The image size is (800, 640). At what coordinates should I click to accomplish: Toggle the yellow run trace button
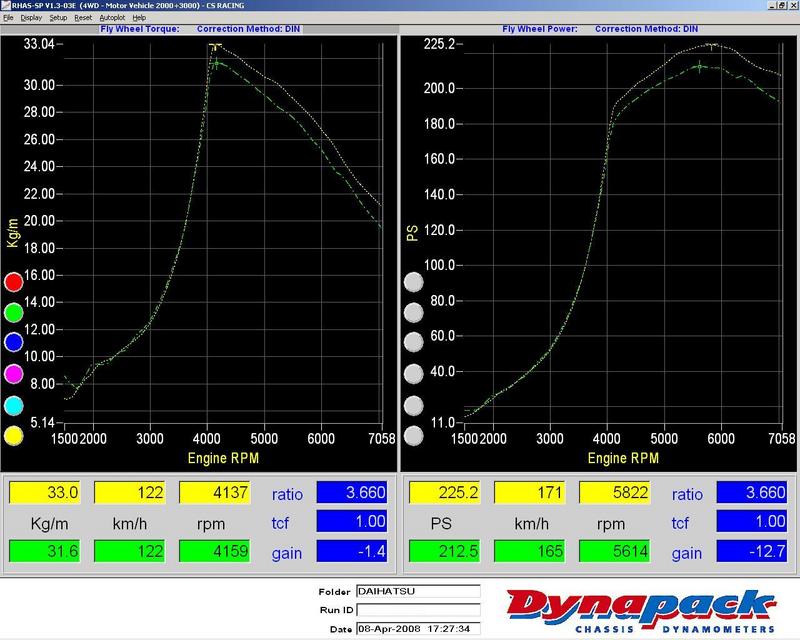(x=14, y=435)
